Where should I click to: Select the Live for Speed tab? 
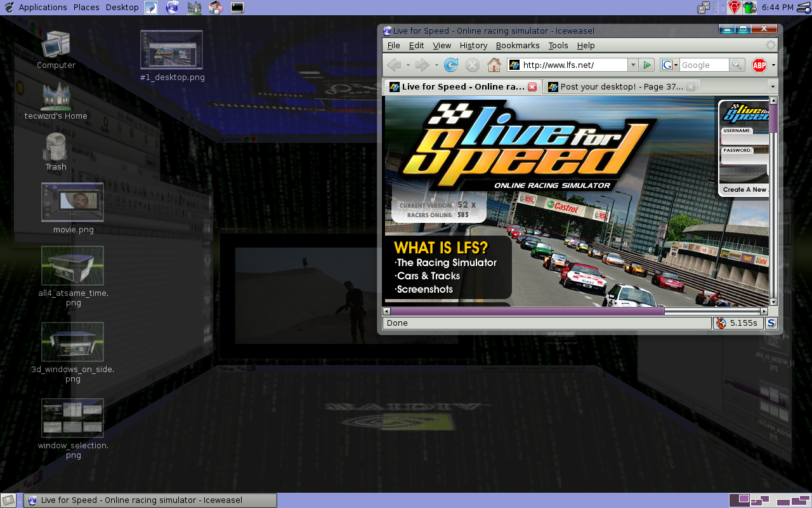pos(462,87)
